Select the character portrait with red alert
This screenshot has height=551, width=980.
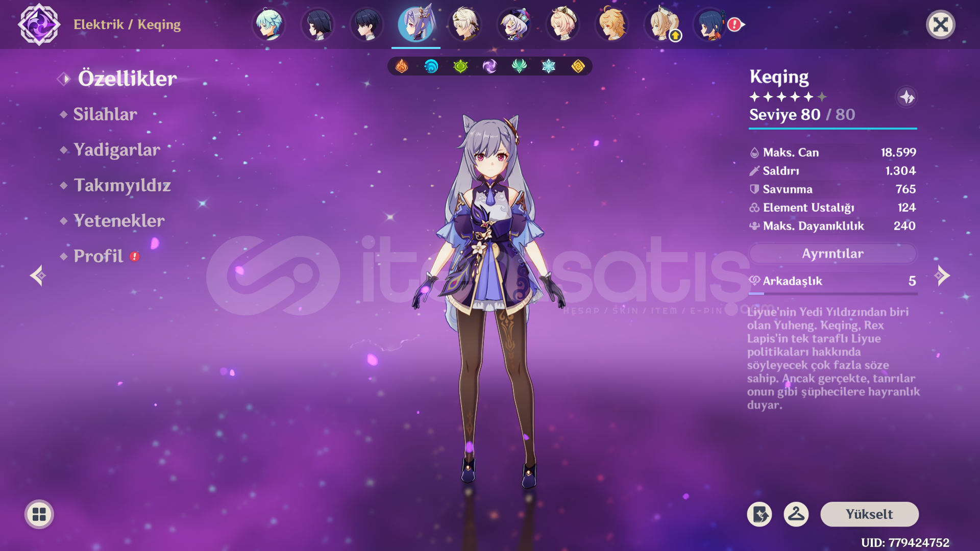click(711, 24)
